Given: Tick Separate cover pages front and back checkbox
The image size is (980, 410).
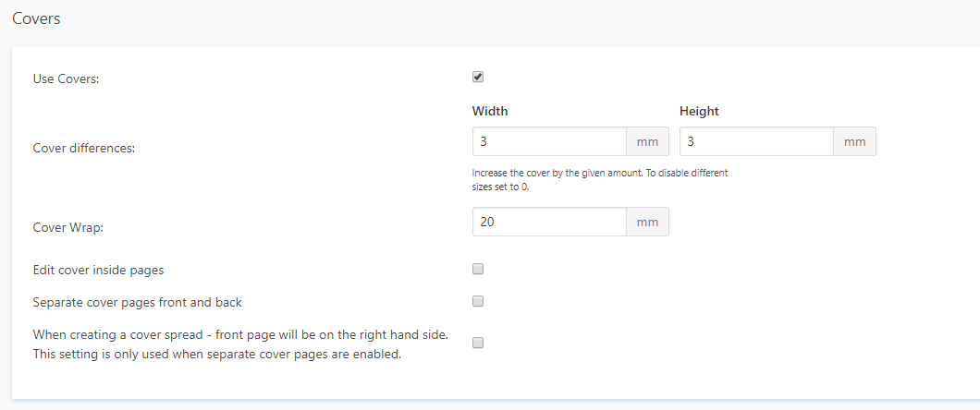Looking at the screenshot, I should click(478, 301).
